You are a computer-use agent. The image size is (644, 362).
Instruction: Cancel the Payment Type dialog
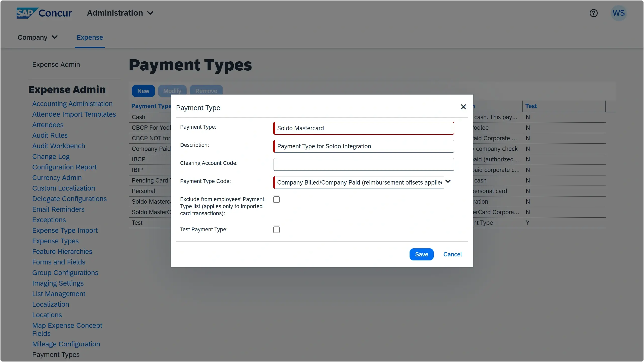point(452,254)
